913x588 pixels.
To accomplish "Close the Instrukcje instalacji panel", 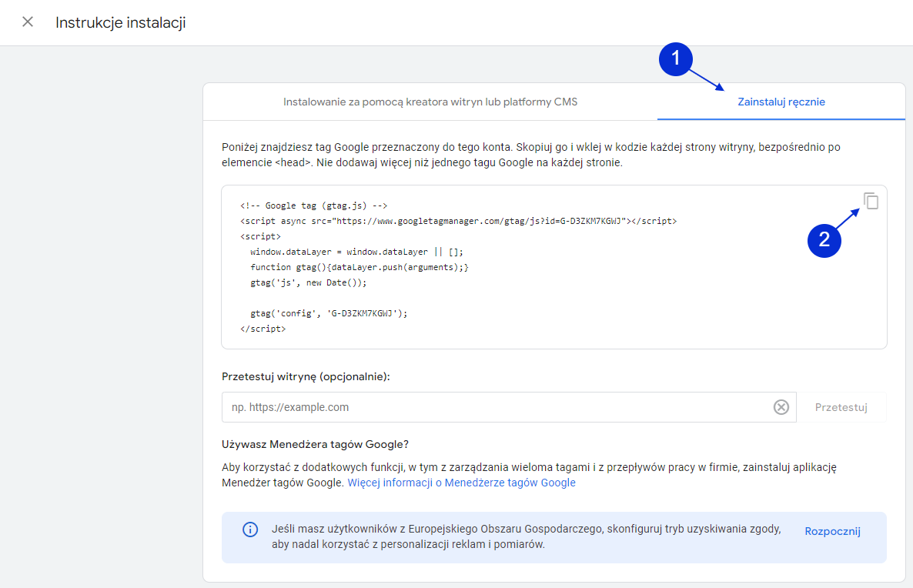I will (28, 22).
